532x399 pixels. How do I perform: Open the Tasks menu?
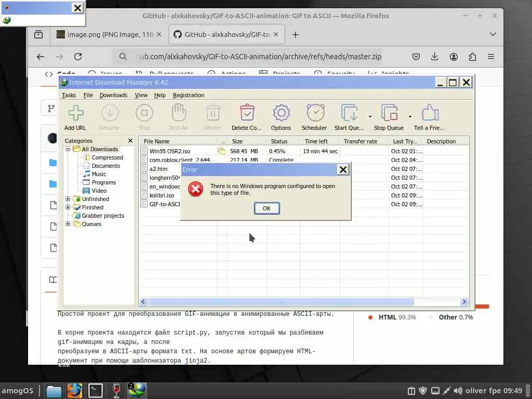(x=69, y=96)
